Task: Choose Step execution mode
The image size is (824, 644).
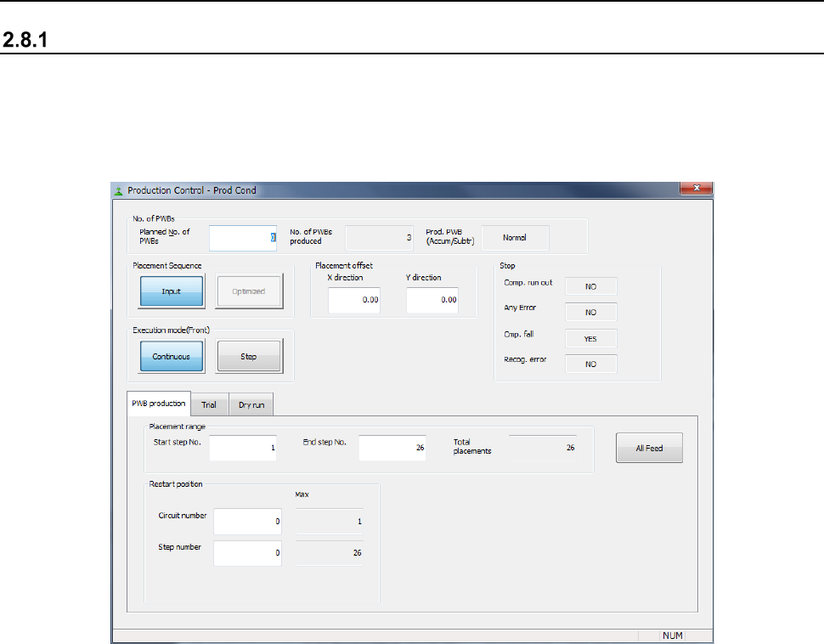Action: (x=249, y=357)
